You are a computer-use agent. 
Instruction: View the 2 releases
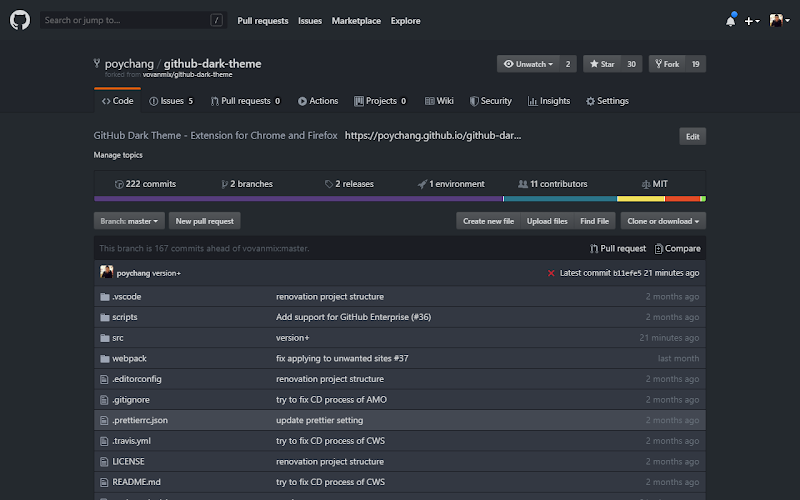(x=349, y=184)
